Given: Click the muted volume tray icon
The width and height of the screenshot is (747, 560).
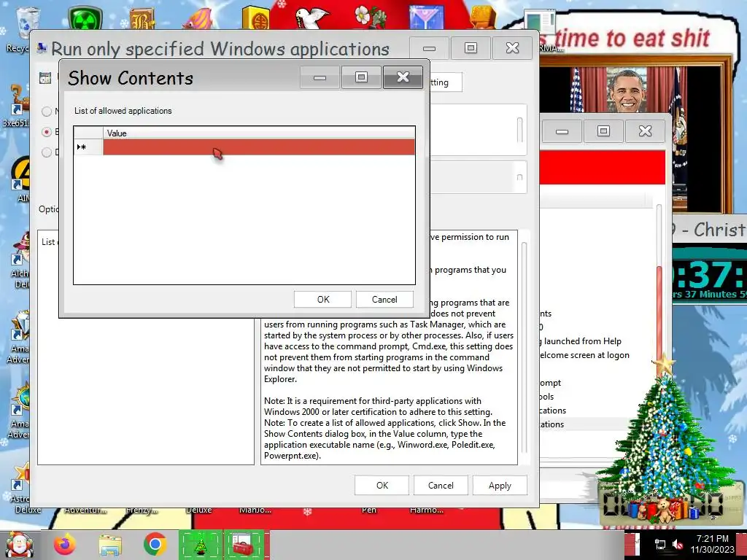Looking at the screenshot, I should point(678,544).
